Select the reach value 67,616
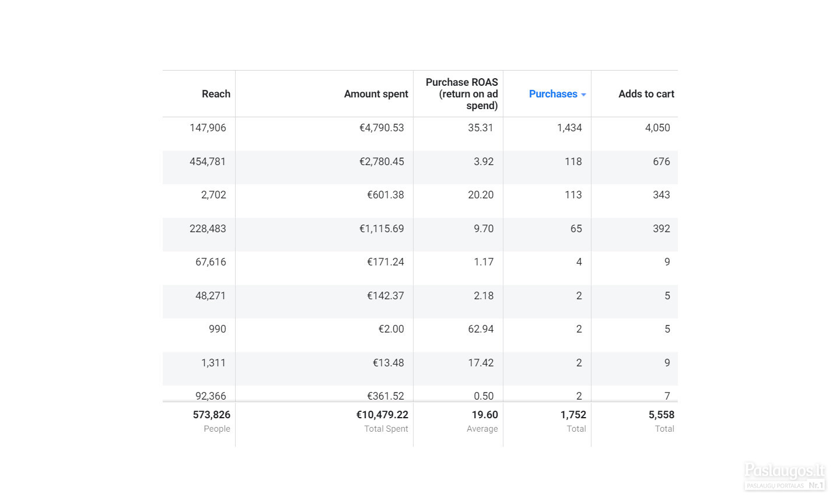 click(211, 262)
